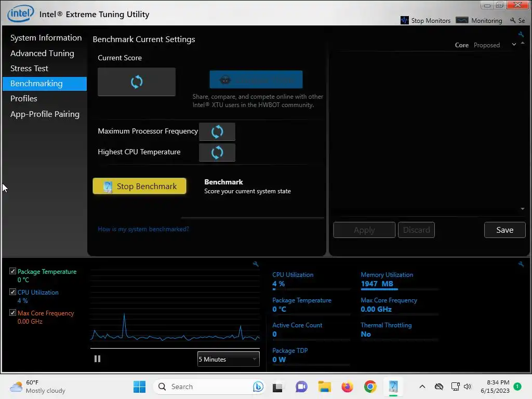Click the taskbar Search box
The width and height of the screenshot is (532, 399).
click(208, 387)
